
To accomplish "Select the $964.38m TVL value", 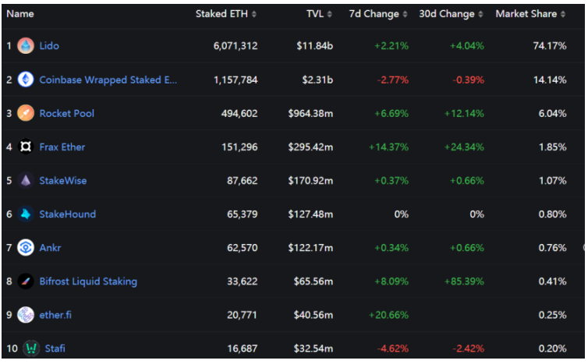I will click(x=310, y=113).
